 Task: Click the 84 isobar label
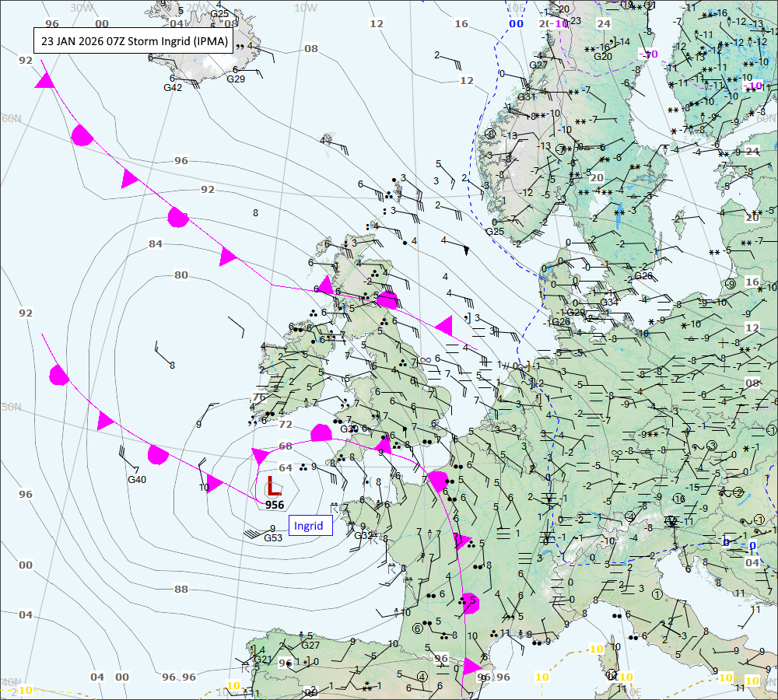(156, 244)
